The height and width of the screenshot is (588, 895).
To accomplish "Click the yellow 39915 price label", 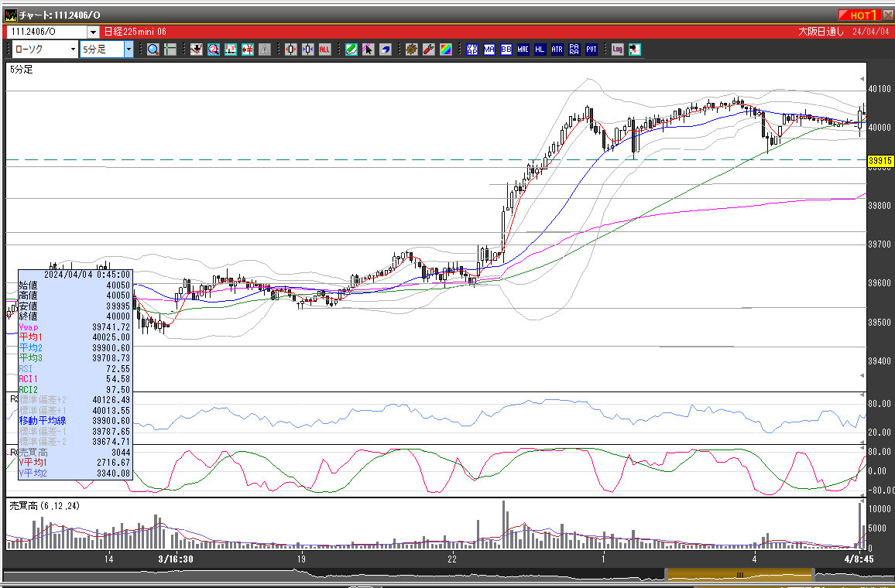I will (880, 162).
